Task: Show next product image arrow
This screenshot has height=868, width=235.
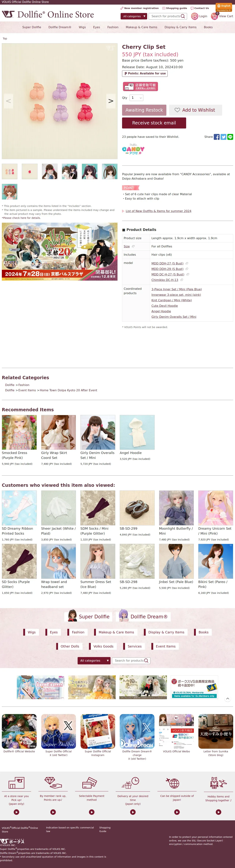Action: (x=111, y=101)
